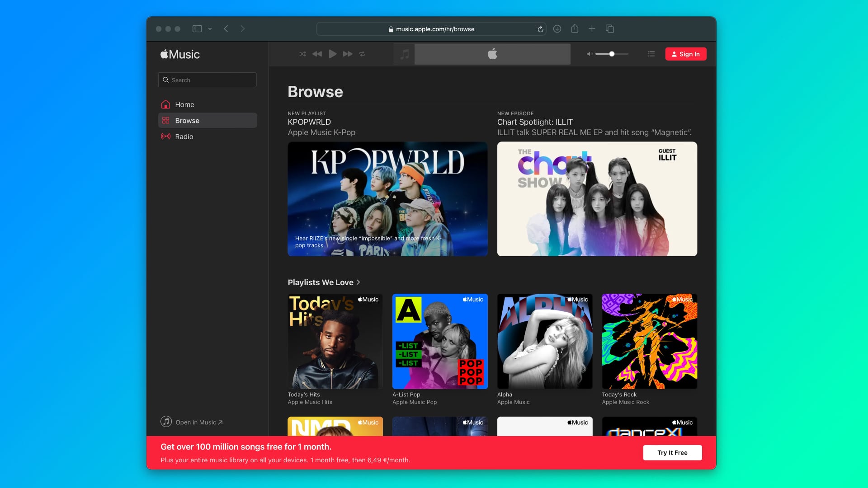
Task: Select Browse in sidebar
Action: (x=208, y=121)
